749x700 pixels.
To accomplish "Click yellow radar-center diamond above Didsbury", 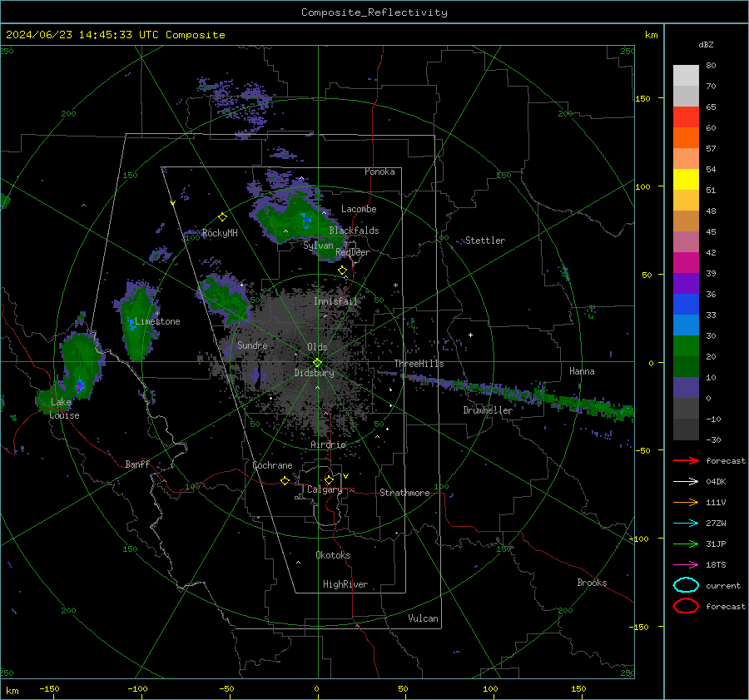I will [317, 363].
